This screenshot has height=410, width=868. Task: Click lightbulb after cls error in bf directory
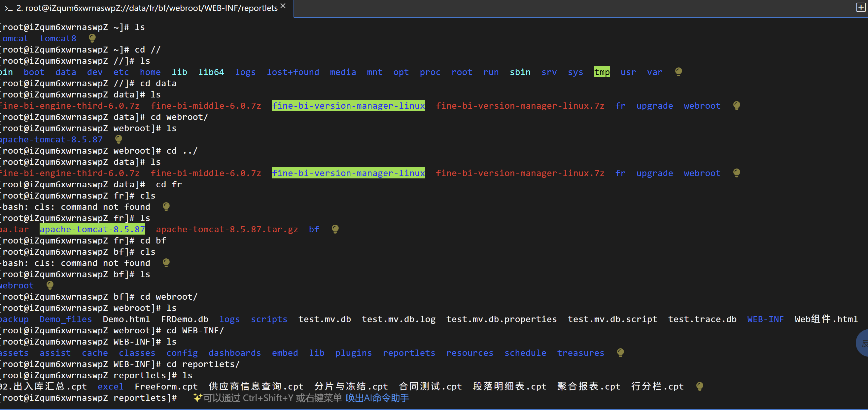coord(166,263)
